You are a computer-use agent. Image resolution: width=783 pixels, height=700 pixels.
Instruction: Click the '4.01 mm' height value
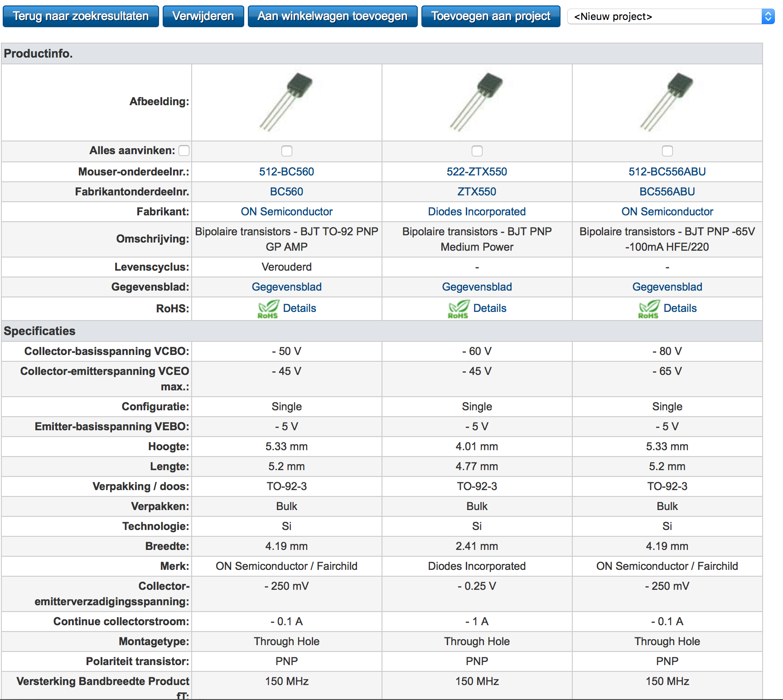point(477,447)
